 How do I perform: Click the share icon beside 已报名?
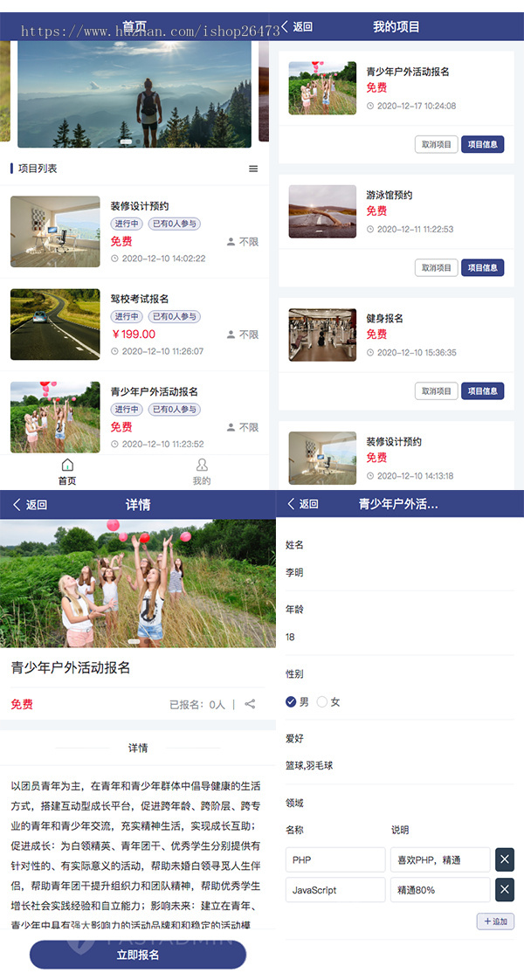(x=250, y=704)
